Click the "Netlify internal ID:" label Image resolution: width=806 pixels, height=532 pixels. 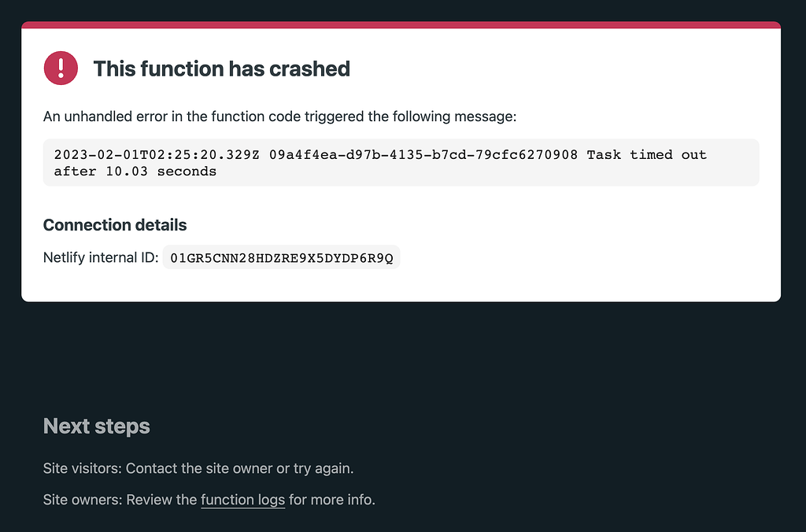[101, 257]
